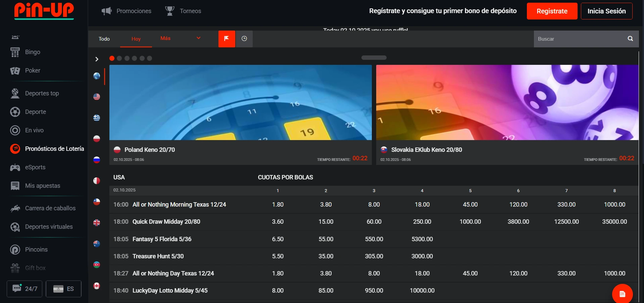
Task: Open the ES language selector
Action: pos(63,289)
